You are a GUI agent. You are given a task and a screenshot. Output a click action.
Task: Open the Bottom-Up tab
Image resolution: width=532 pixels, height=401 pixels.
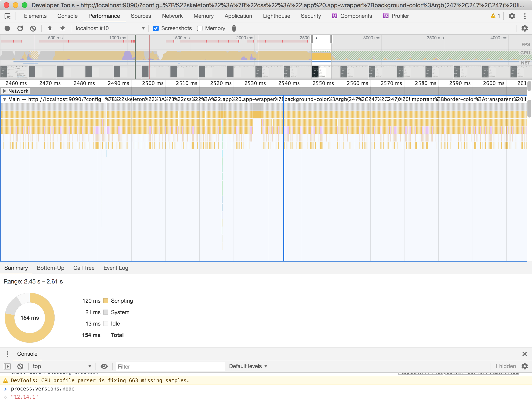point(51,268)
